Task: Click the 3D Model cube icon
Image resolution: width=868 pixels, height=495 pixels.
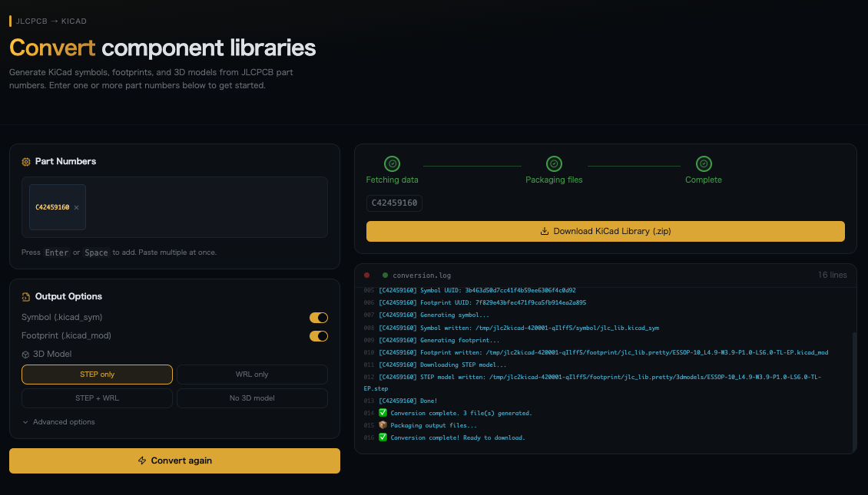Action: (x=25, y=355)
